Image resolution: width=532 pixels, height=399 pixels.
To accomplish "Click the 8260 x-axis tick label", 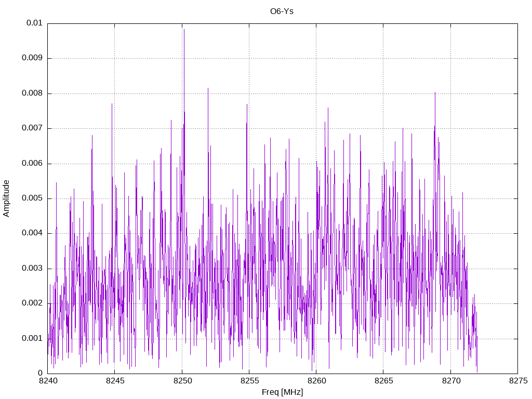I will [316, 381].
